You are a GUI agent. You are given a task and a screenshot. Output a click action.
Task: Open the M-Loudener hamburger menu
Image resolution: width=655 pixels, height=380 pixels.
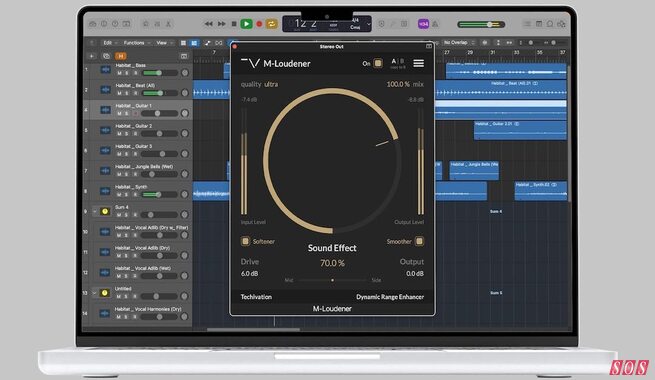tap(419, 63)
